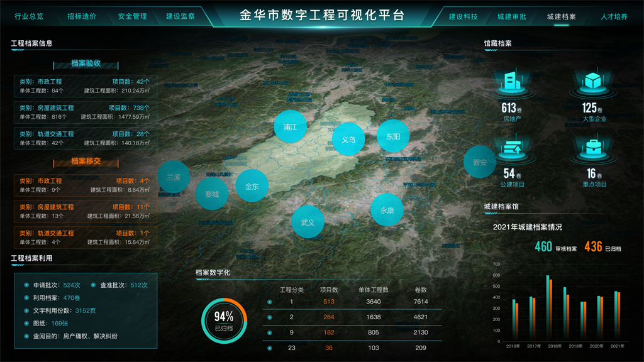Click the 档案验收 section header
This screenshot has height=362, width=644.
(x=86, y=63)
